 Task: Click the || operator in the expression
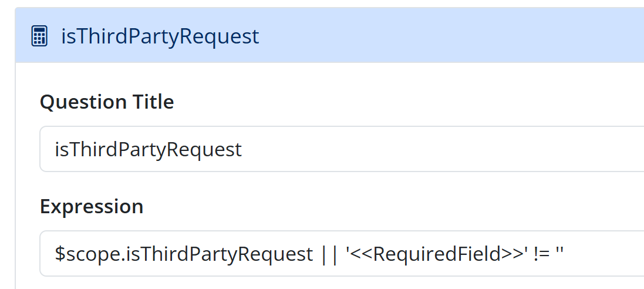pos(329,254)
